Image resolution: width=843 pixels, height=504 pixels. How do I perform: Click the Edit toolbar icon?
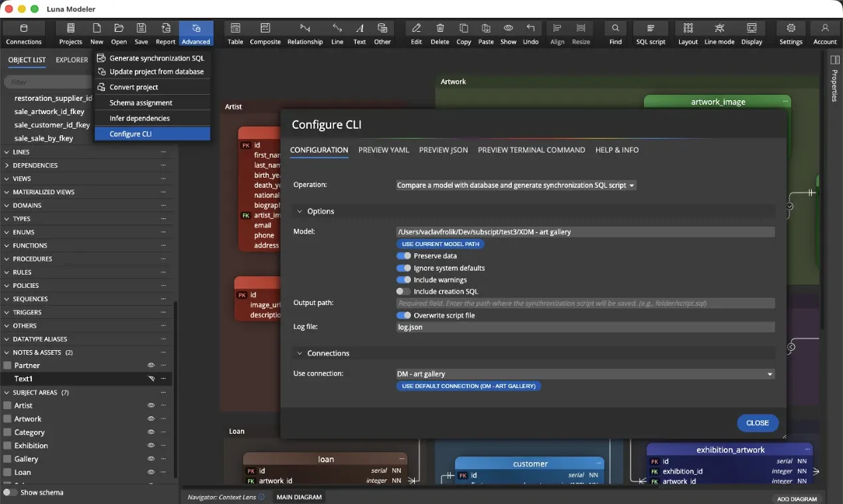click(416, 34)
